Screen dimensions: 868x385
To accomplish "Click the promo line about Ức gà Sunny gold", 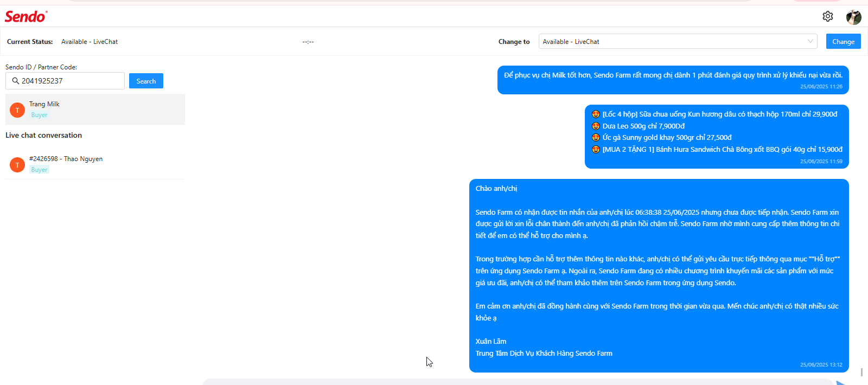I will tap(662, 138).
